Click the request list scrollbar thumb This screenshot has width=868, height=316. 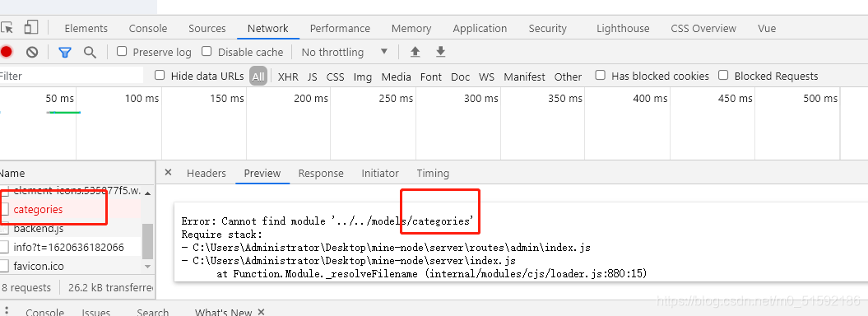[x=147, y=241]
